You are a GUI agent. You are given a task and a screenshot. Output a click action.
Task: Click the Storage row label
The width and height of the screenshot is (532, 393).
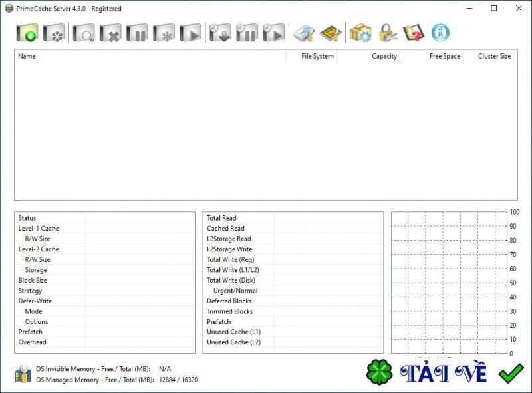point(36,270)
